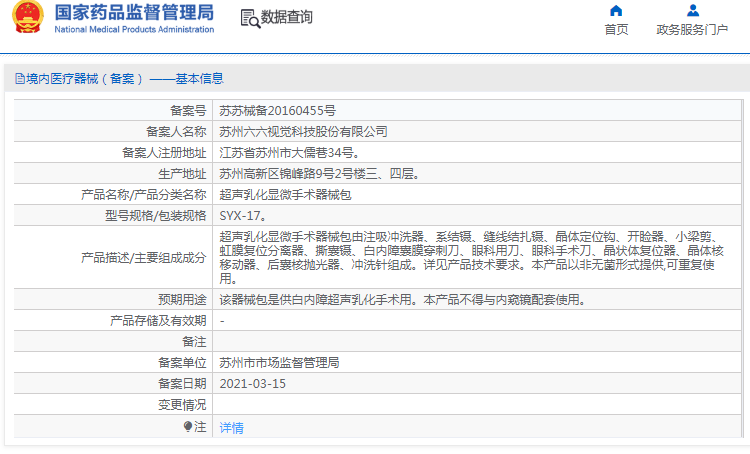Select the value 苏苏械备20160455号
Image resolution: width=750 pixels, height=454 pixels.
pyautogui.click(x=277, y=111)
